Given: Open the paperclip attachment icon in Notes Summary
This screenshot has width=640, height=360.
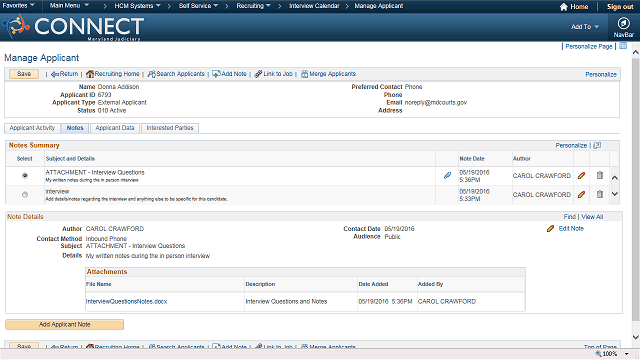Looking at the screenshot, I should [x=447, y=176].
